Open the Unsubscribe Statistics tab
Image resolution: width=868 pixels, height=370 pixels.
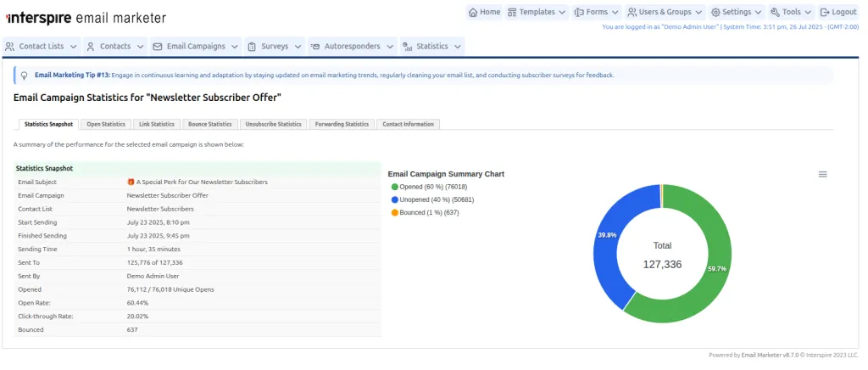[274, 125]
